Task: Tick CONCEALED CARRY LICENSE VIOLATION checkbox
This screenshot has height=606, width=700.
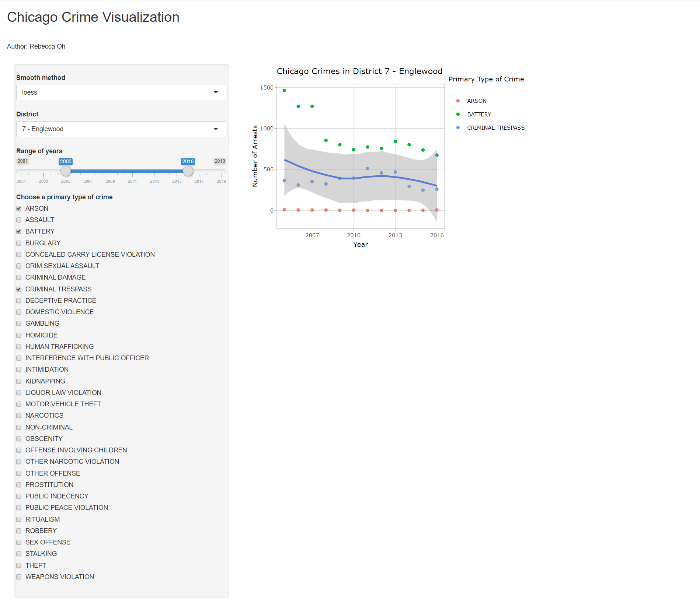Action: 19,255
